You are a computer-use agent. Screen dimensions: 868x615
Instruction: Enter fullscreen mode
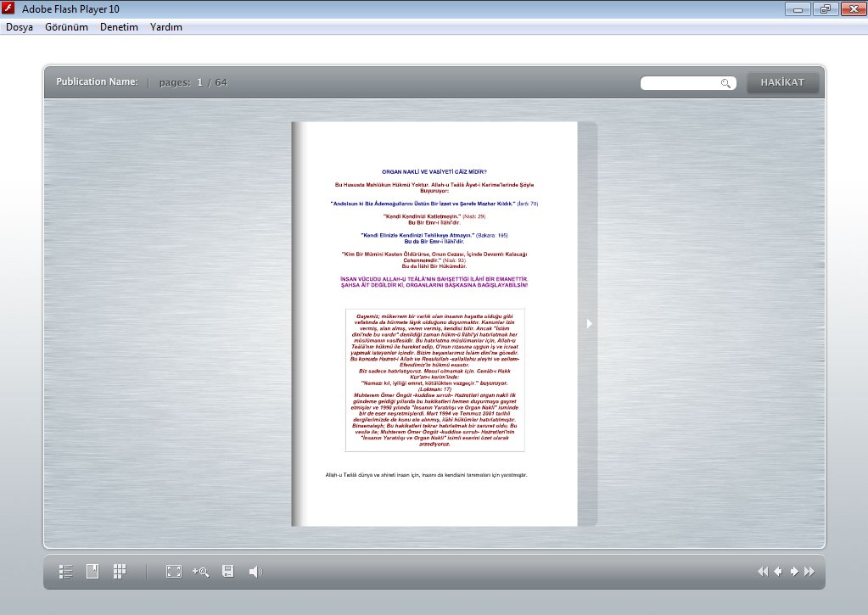pos(173,572)
